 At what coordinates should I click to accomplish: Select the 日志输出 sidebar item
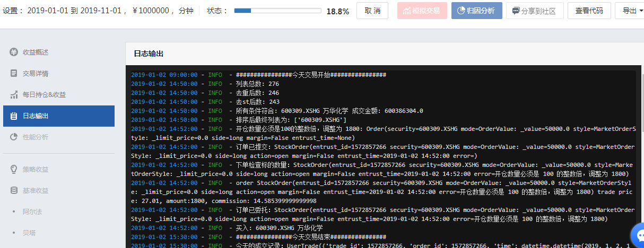tap(58, 116)
